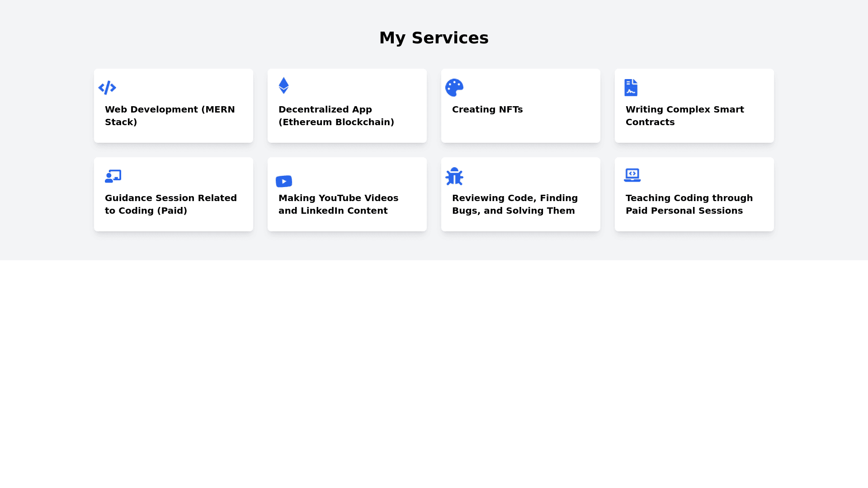The image size is (868, 488).
Task: Select Web Development (MERN Stack) title
Action: [170, 116]
